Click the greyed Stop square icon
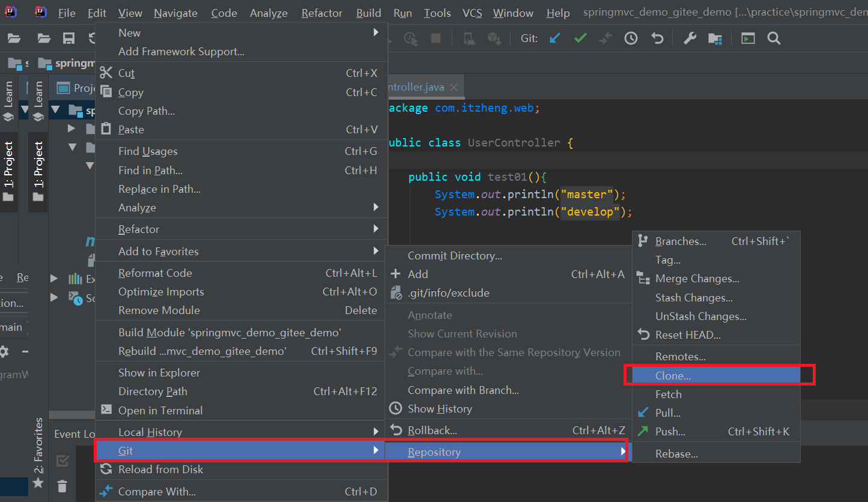 (x=436, y=38)
